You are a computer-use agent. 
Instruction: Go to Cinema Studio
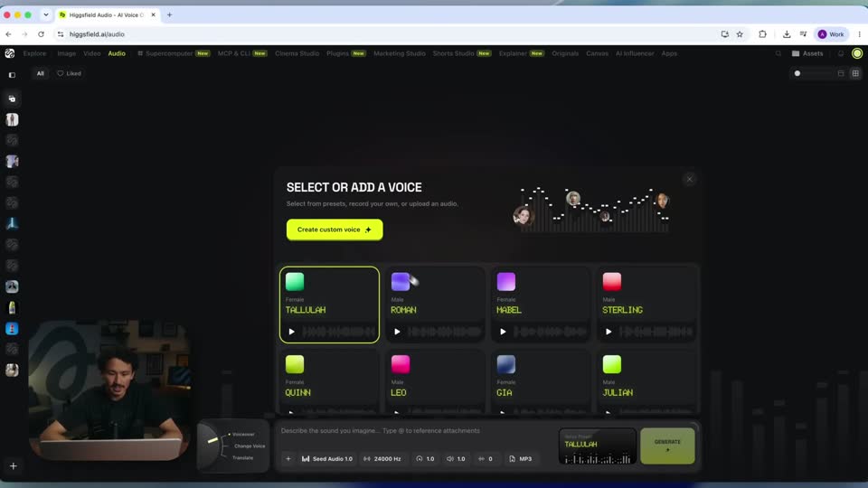click(x=297, y=53)
